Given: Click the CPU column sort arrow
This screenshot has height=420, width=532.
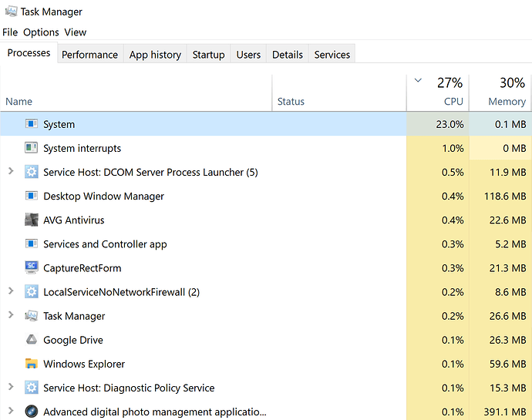Looking at the screenshot, I should coord(418,80).
